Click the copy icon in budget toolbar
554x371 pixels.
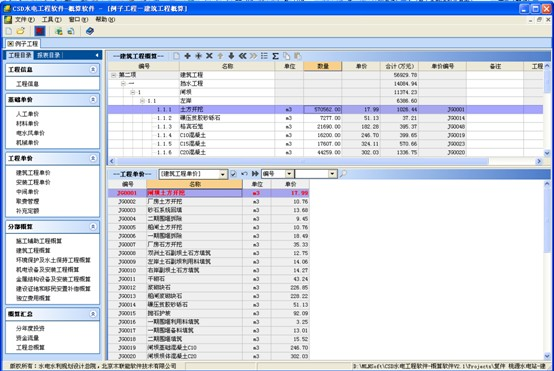pyautogui.click(x=286, y=56)
